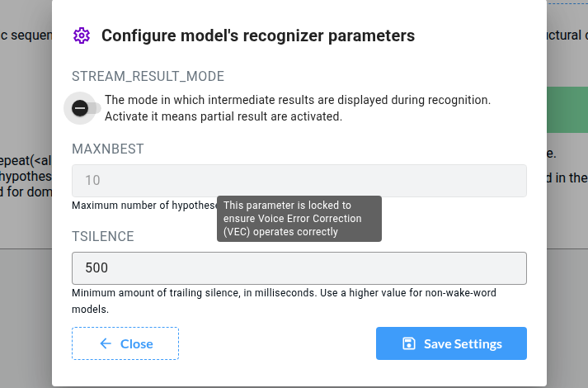This screenshot has width=588, height=388.
Task: Click the MAXNBEST heading label
Action: pyautogui.click(x=108, y=149)
